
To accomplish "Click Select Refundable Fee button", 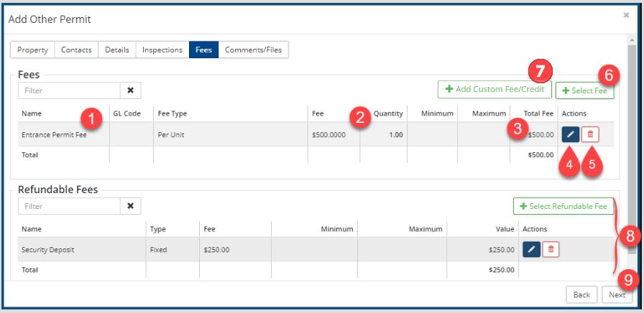I will point(563,207).
